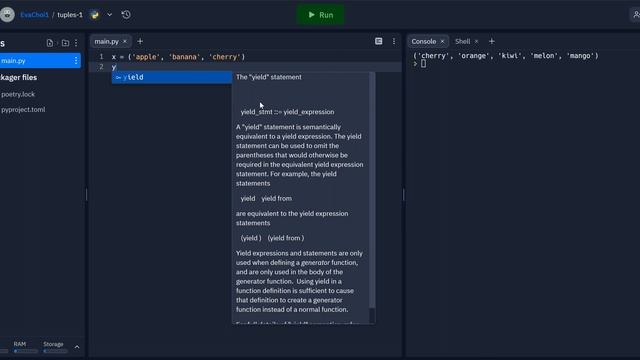Switch to the Shell tab
The width and height of the screenshot is (640, 360).
point(462,42)
